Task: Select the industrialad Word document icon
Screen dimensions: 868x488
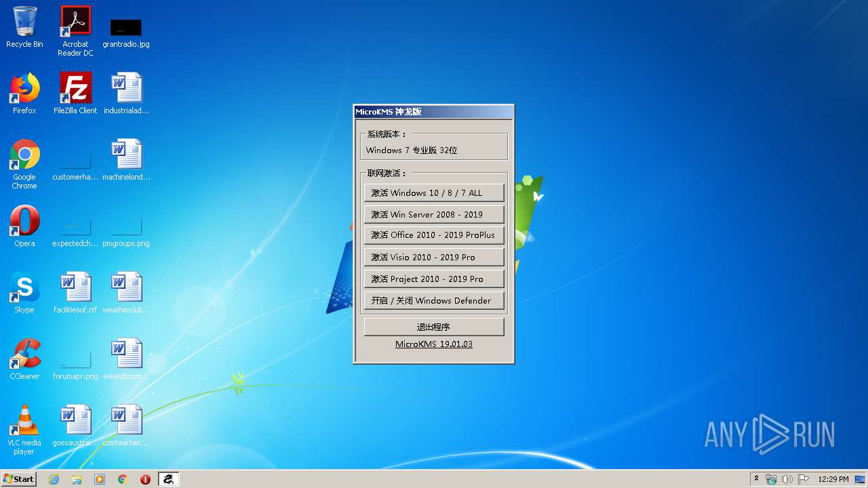Action: [126, 94]
